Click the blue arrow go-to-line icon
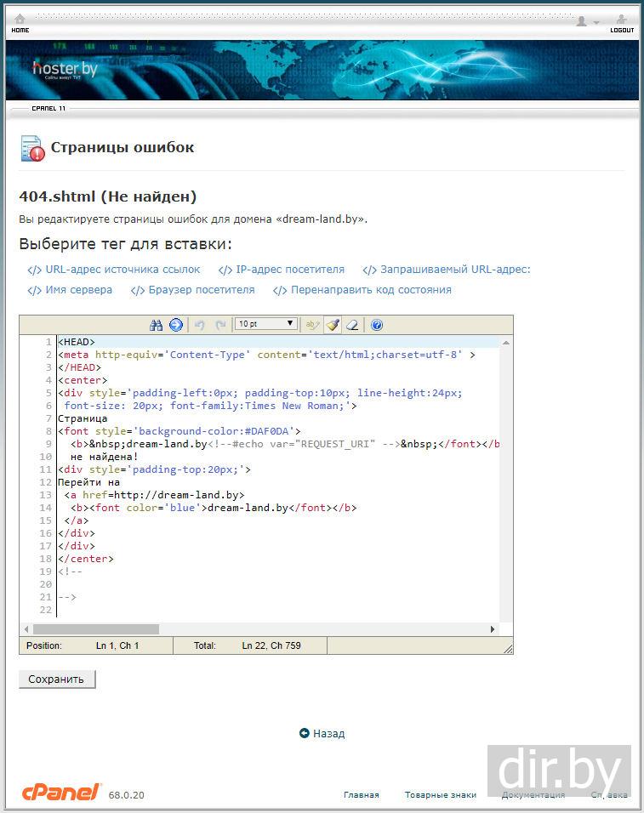The width and height of the screenshot is (644, 813). coord(176,325)
